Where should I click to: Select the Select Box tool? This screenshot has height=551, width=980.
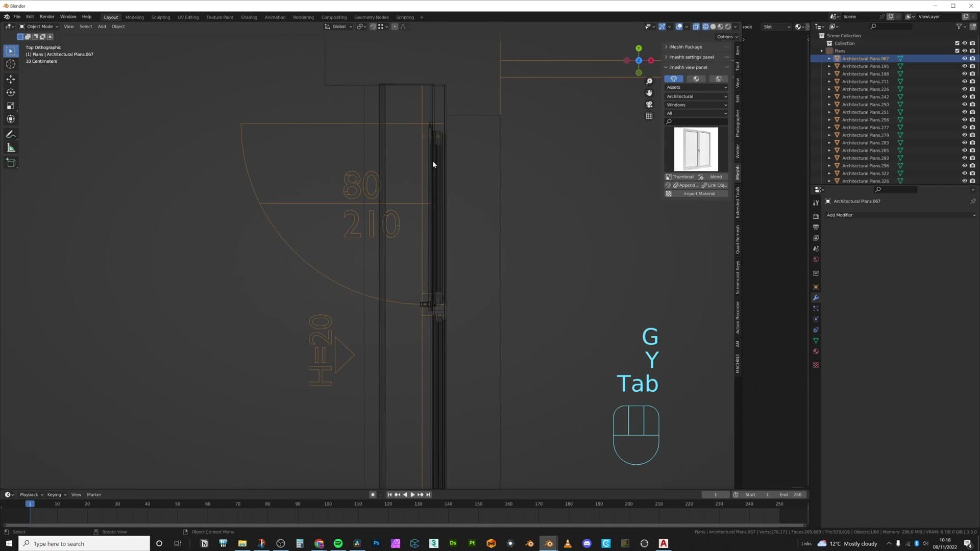[x=11, y=51]
